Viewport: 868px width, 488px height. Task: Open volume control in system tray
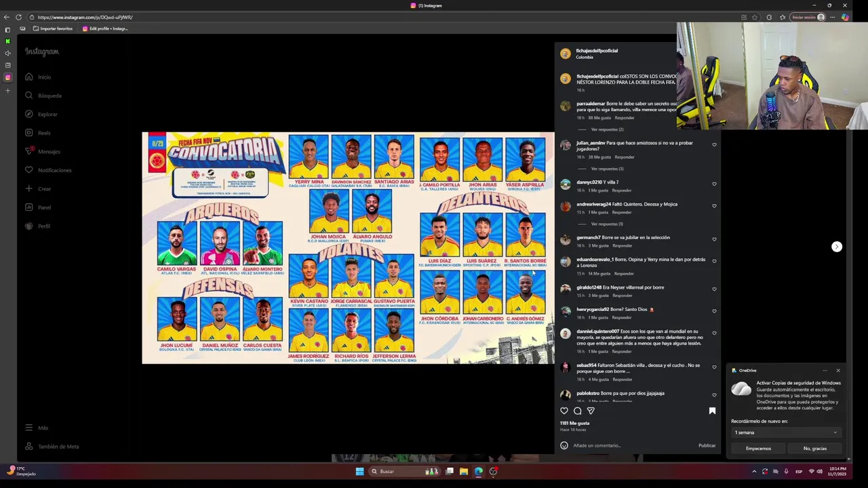pyautogui.click(x=819, y=472)
